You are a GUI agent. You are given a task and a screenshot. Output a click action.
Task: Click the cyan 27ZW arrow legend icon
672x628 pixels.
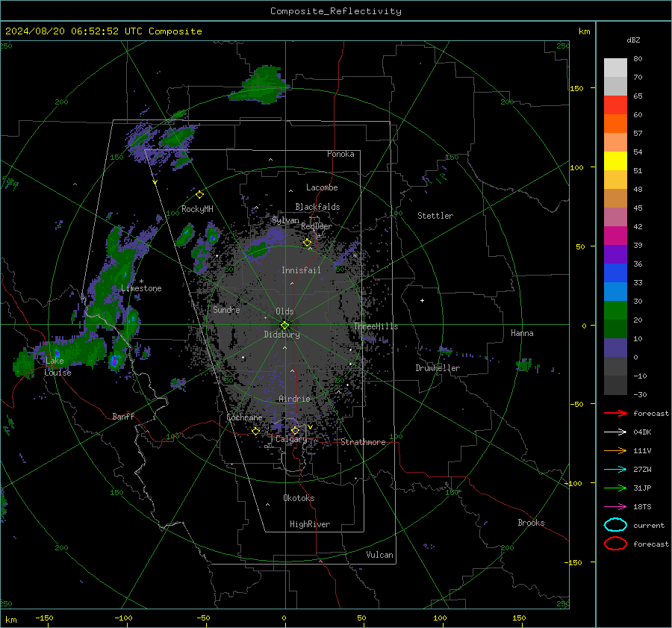tap(615, 470)
